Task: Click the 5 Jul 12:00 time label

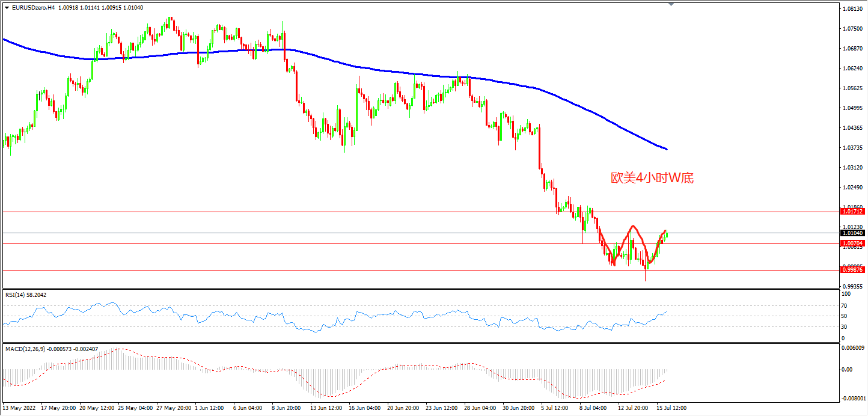Action: pyautogui.click(x=555, y=408)
